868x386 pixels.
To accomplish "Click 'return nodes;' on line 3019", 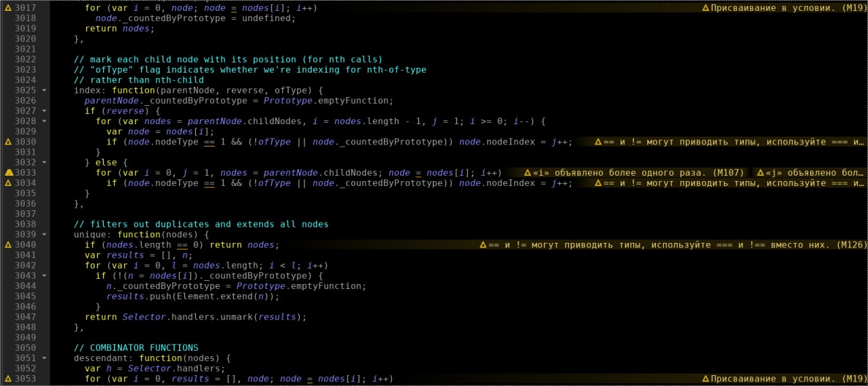I will tap(119, 28).
